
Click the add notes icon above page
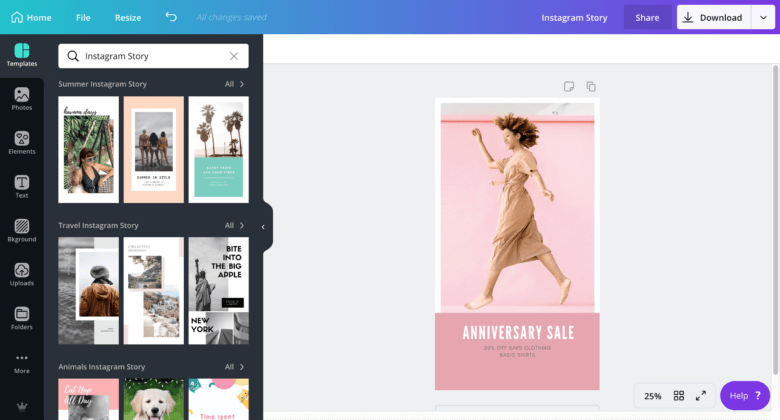[569, 87]
